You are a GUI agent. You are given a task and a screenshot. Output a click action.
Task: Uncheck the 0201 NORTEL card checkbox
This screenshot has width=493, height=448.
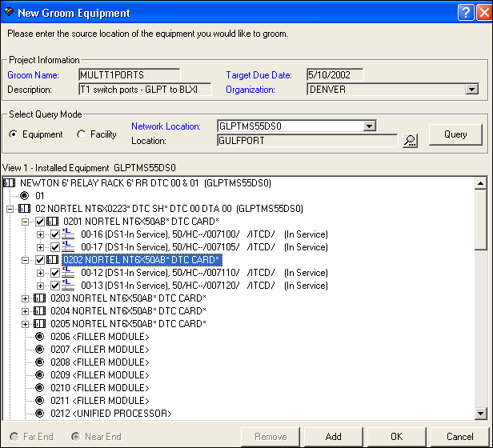click(x=40, y=222)
